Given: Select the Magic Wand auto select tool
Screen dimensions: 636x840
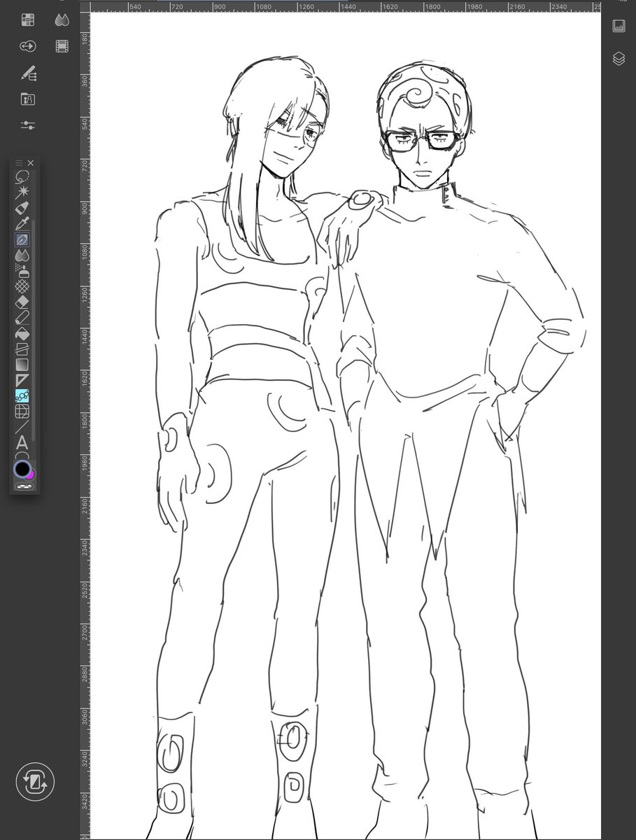Looking at the screenshot, I should tap(22, 192).
